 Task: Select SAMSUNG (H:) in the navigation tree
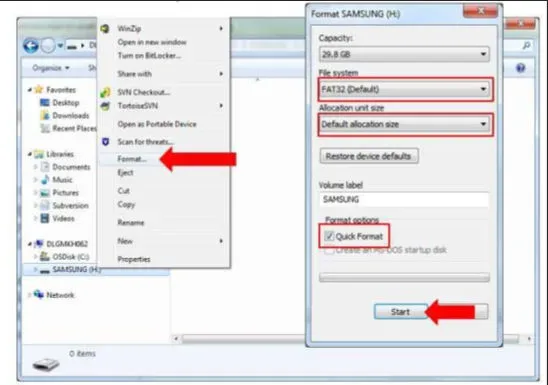click(x=77, y=270)
